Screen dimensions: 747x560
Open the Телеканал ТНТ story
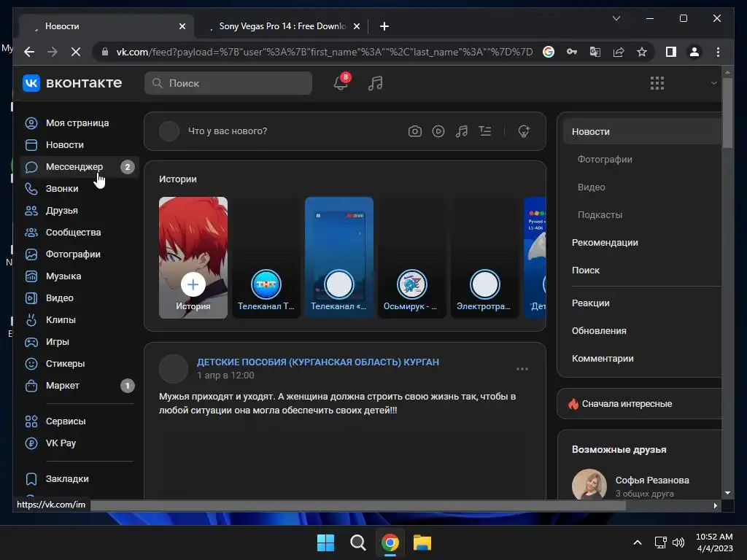[x=266, y=257]
